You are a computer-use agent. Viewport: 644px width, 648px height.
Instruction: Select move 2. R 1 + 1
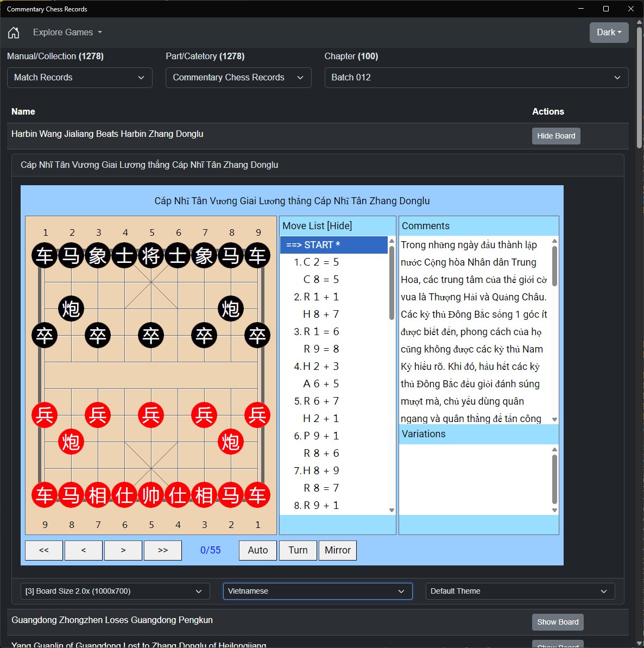(334, 297)
